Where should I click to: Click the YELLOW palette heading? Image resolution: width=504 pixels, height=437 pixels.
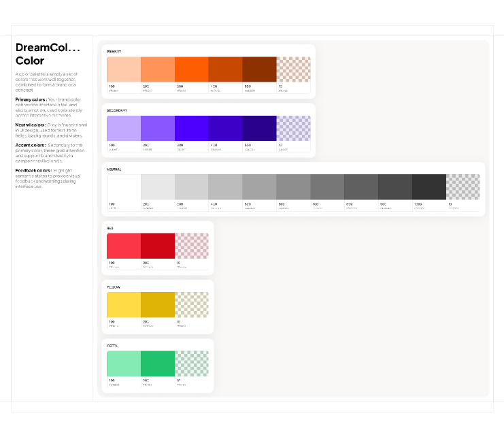114,287
